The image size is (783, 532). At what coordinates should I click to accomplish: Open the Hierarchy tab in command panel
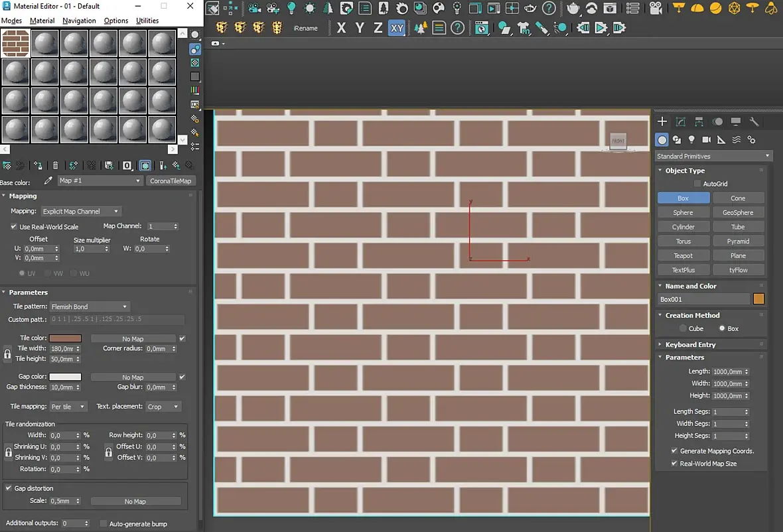pyautogui.click(x=699, y=122)
